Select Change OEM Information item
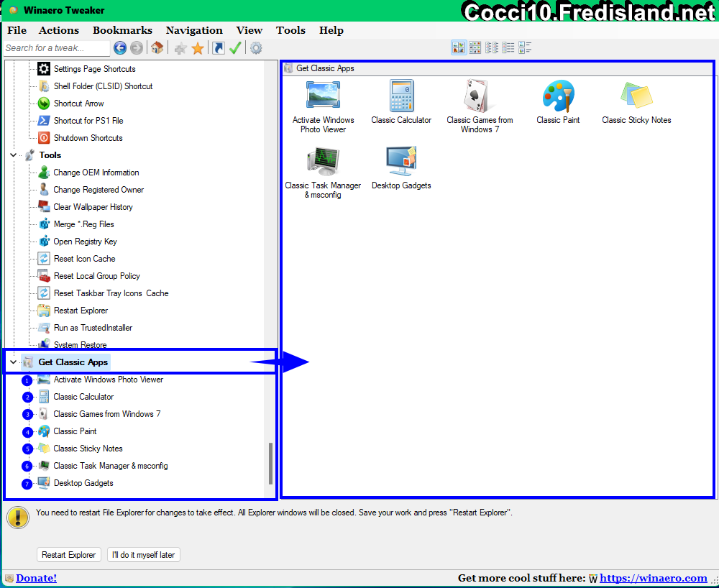Viewport: 719px width, 588px height. 96,173
